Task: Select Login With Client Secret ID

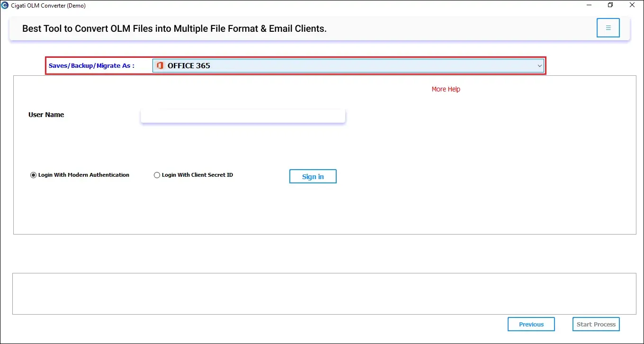Action: 194,175
